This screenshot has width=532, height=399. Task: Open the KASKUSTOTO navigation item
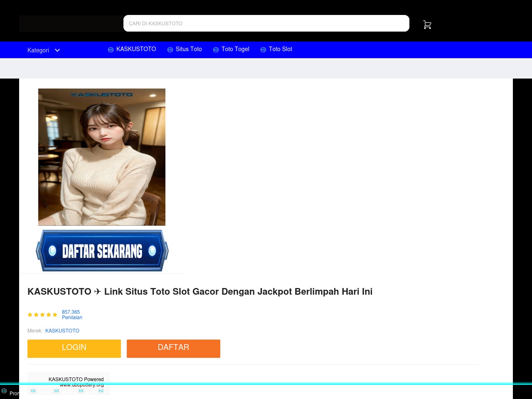[132, 49]
